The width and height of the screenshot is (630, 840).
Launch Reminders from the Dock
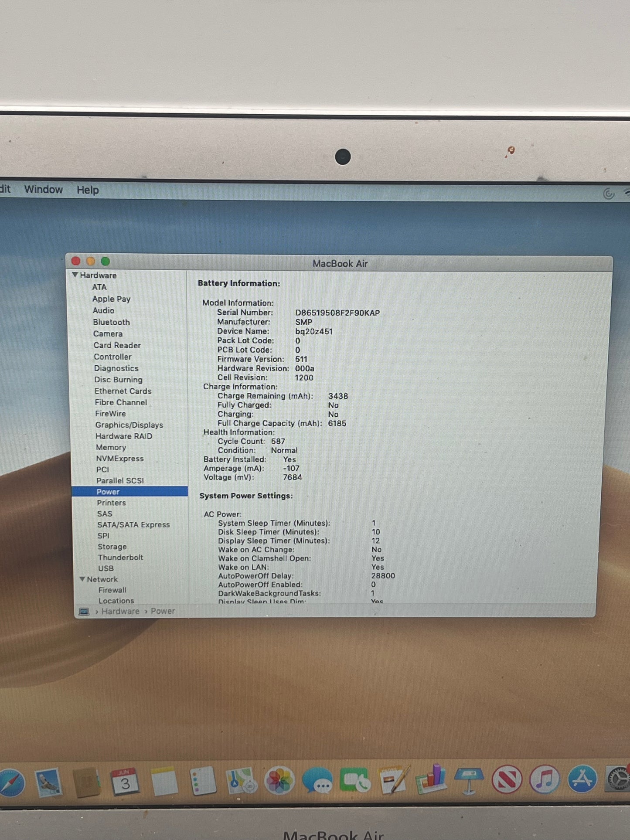(x=203, y=781)
